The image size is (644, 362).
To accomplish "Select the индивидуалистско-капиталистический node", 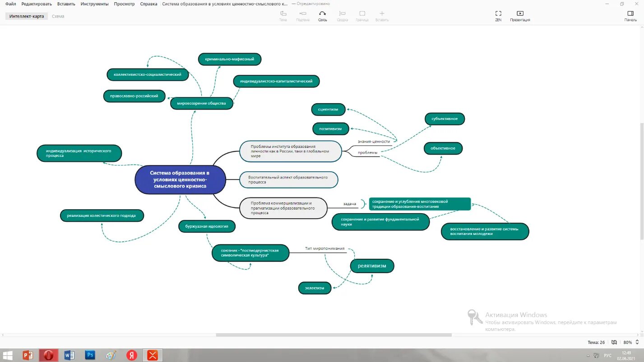I will point(277,81).
